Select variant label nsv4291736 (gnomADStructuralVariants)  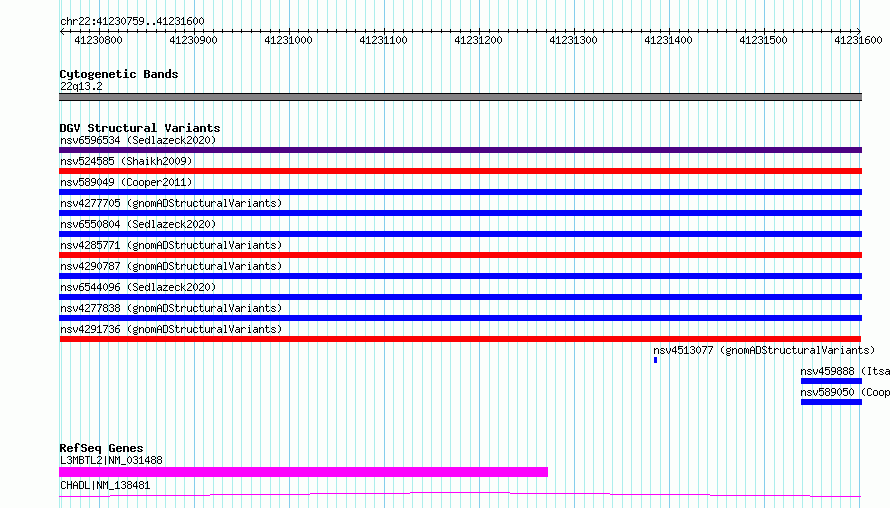coord(171,329)
